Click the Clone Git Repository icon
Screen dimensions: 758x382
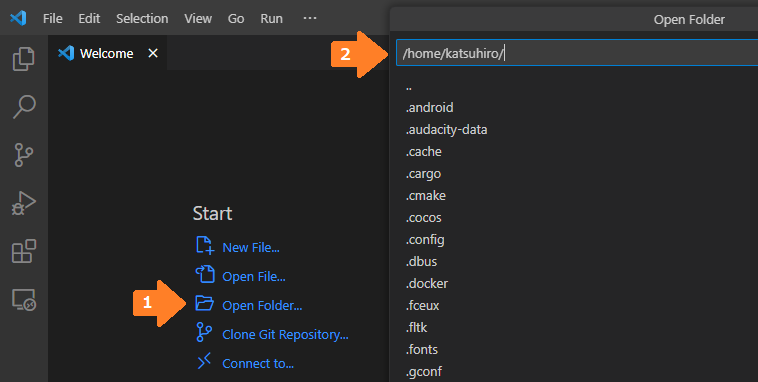tap(204, 333)
